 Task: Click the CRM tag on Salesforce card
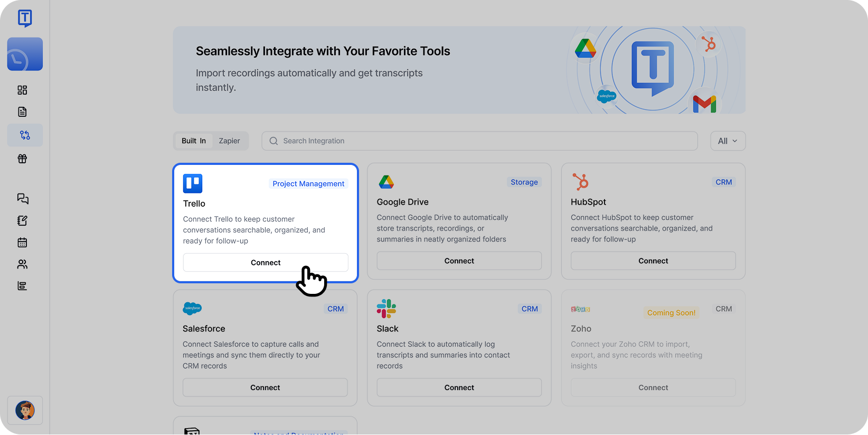click(x=336, y=309)
